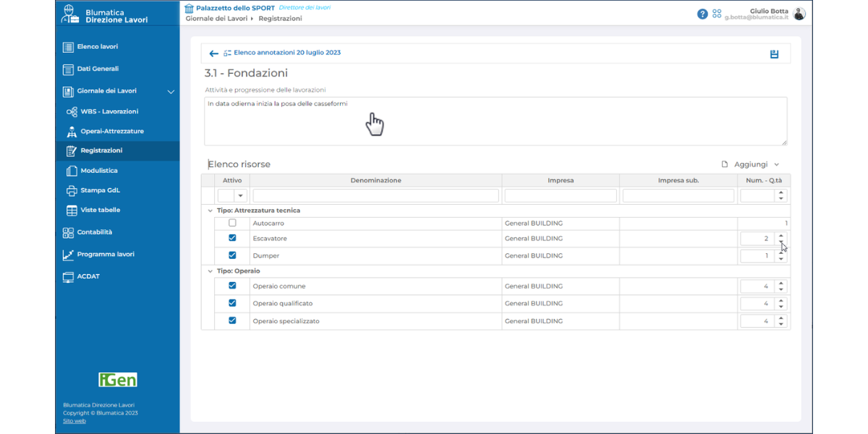
Task: Open the help question mark icon
Action: [702, 14]
